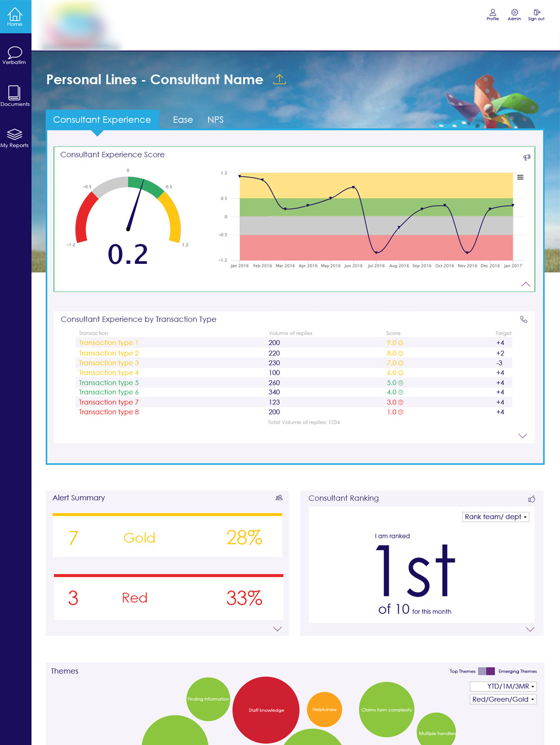The width and height of the screenshot is (560, 745).
Task: Click the megaphone icon in Experience Score panel
Action: (526, 157)
